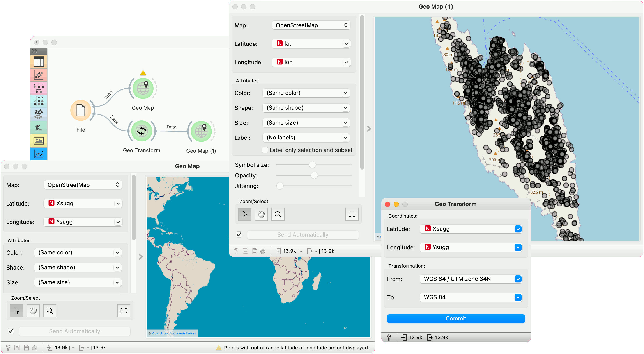644x354 pixels.
Task: Click the lower Geo Map panel scrollbar
Action: pyautogui.click(x=134, y=208)
